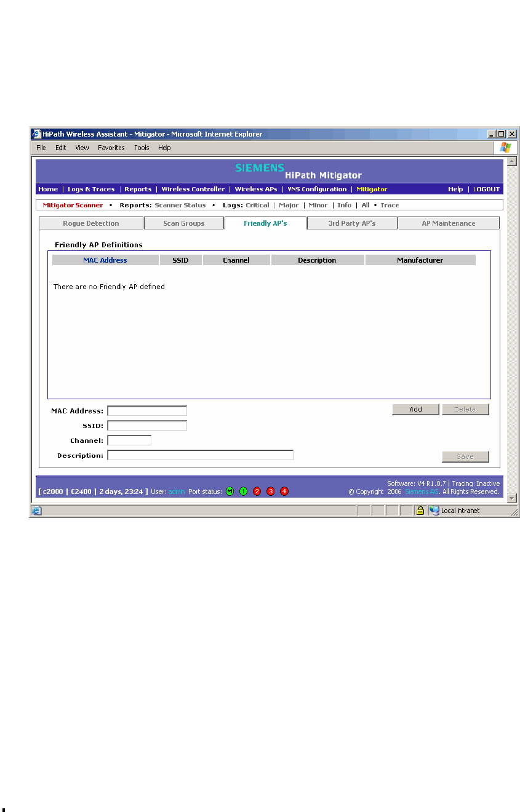Click the Save button
The height and width of the screenshot is (812, 520).
(x=465, y=456)
